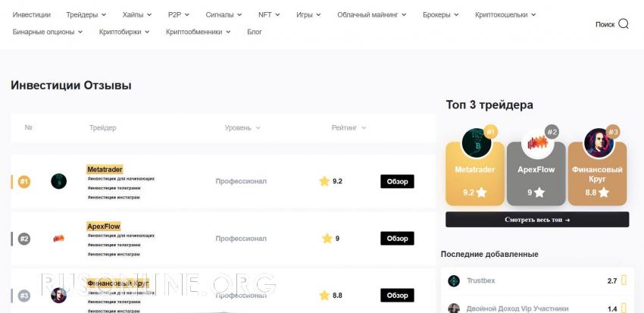This screenshot has height=313, width=644.
Task: Click the Обзор button for Metatrader
Action: [x=397, y=181]
